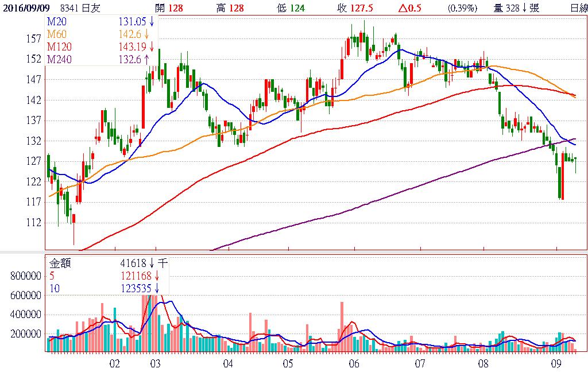
Task: Click the 5-day volume average value 121168
Action: click(x=136, y=276)
